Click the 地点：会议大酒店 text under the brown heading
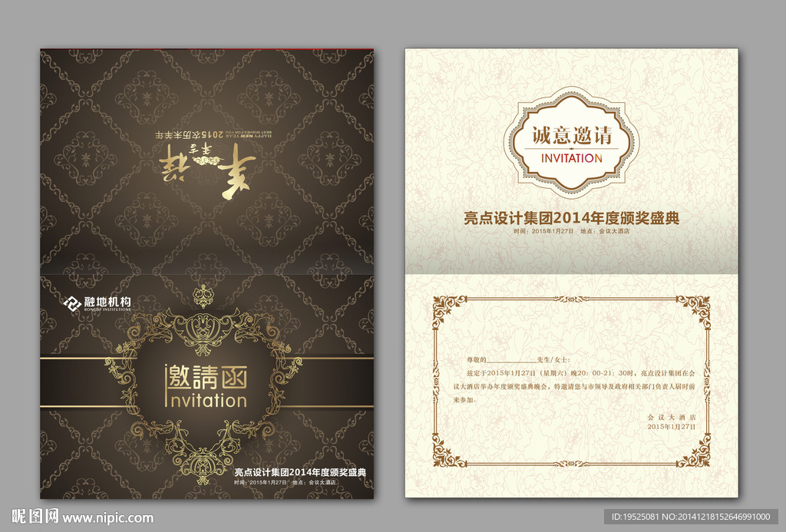The width and height of the screenshot is (786, 532). [605, 231]
